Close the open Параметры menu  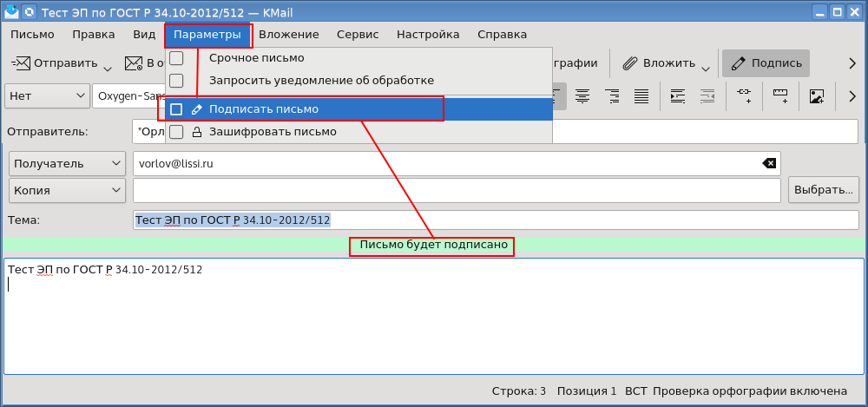207,35
